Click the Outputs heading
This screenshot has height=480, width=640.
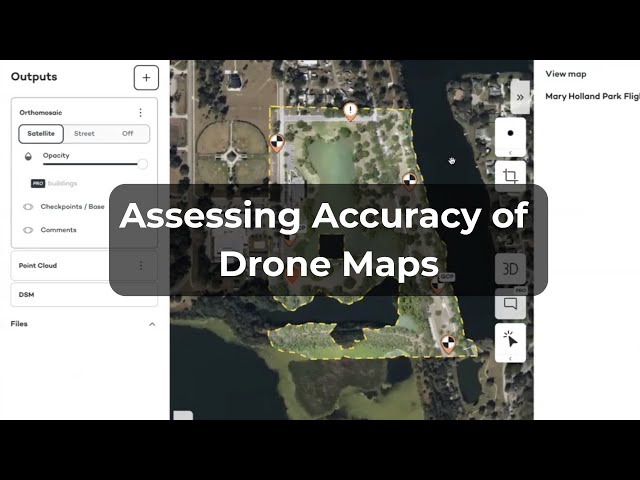coord(34,77)
